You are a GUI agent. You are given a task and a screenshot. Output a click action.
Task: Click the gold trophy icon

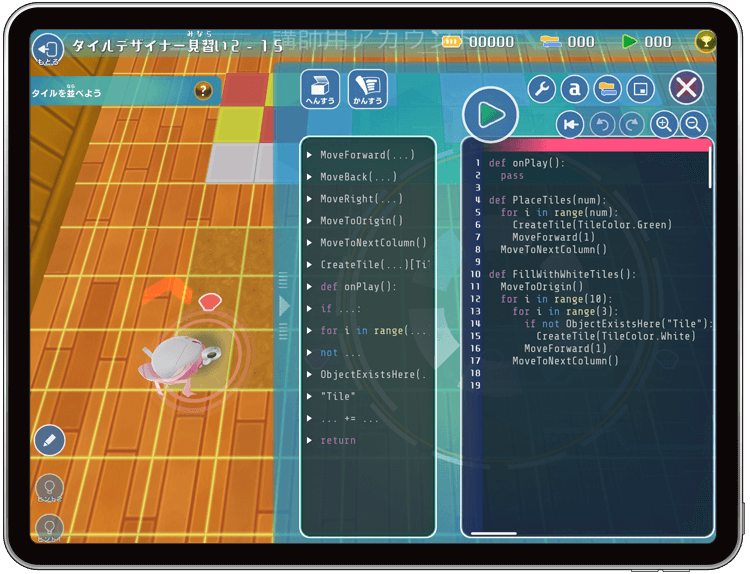pos(706,42)
